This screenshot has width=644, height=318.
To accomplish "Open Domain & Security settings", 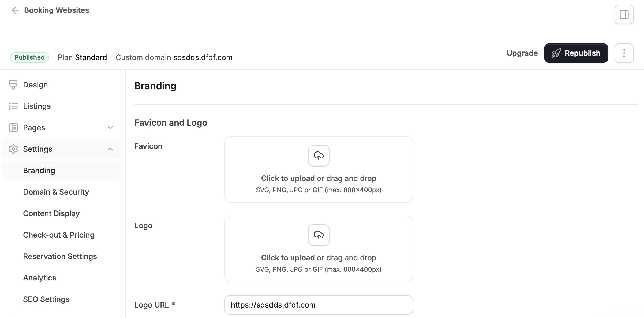I will tap(56, 192).
